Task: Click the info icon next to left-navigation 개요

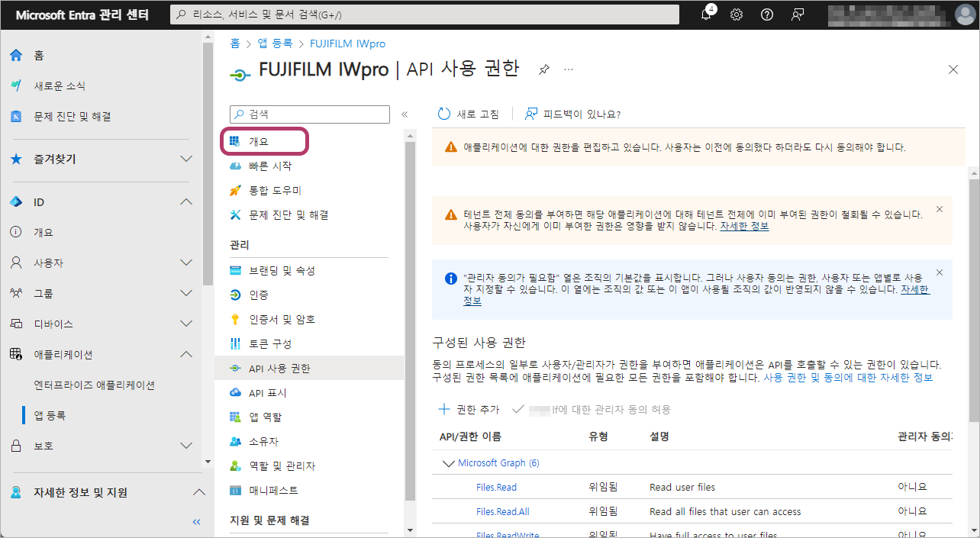Action: point(16,233)
